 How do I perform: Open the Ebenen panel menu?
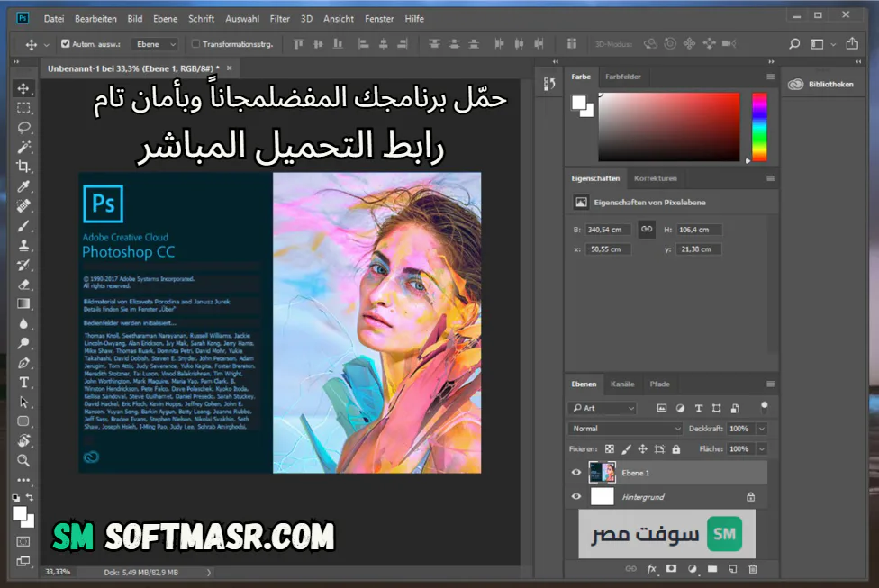pyautogui.click(x=770, y=384)
